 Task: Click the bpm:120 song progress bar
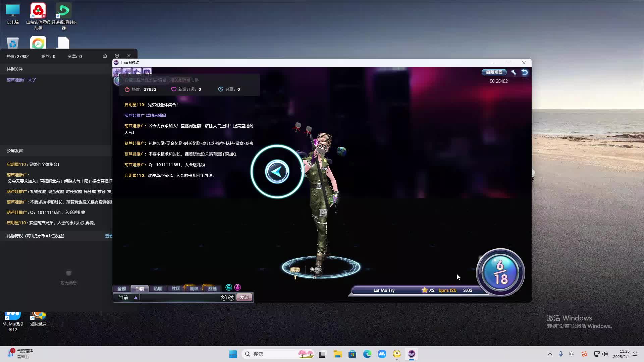click(448, 290)
